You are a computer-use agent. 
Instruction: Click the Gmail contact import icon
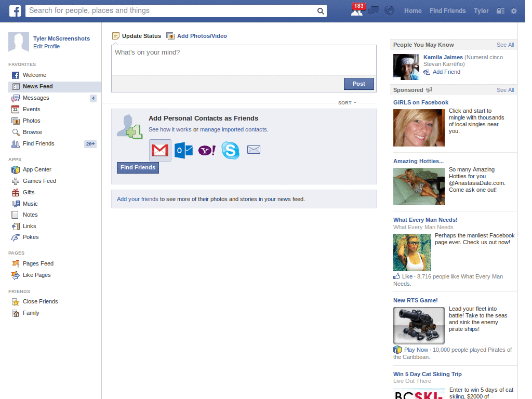(x=160, y=150)
